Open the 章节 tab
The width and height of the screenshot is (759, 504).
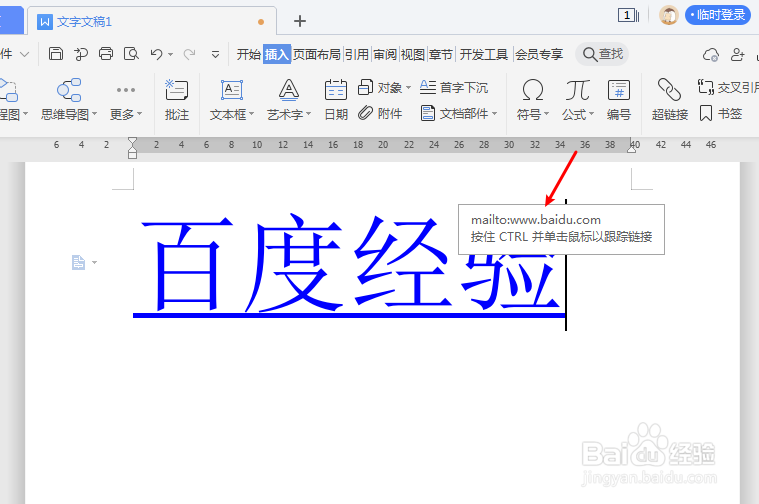click(441, 54)
